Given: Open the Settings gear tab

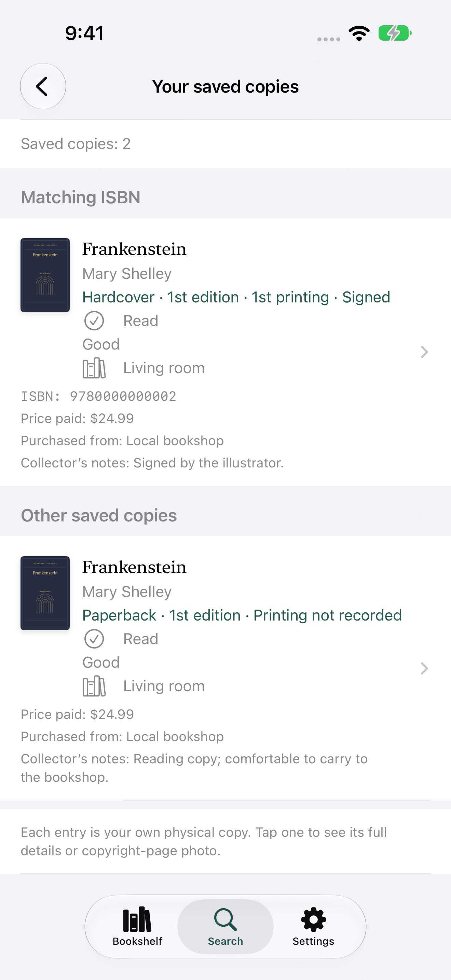Looking at the screenshot, I should (313, 926).
